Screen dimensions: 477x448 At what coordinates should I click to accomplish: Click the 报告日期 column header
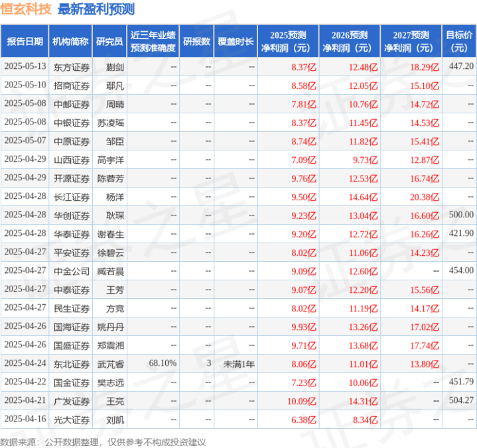[25, 41]
